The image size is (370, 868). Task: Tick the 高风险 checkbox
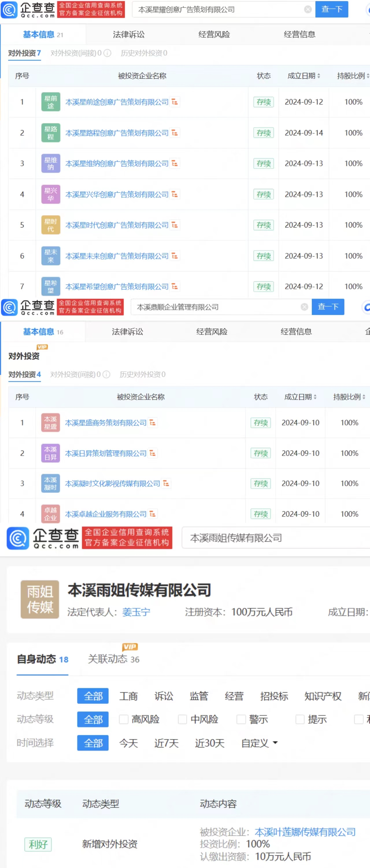(124, 719)
